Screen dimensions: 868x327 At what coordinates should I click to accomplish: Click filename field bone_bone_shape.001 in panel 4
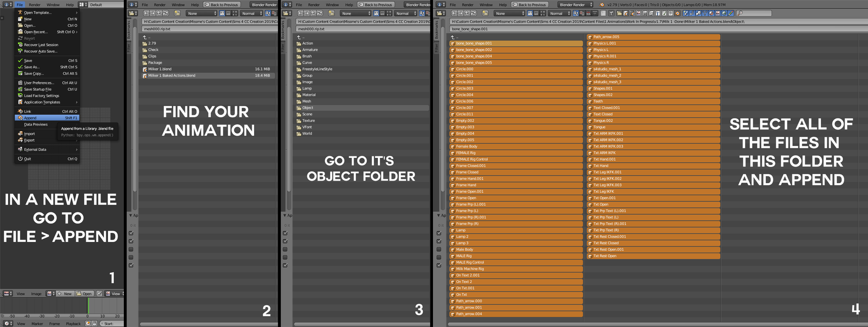click(x=658, y=29)
